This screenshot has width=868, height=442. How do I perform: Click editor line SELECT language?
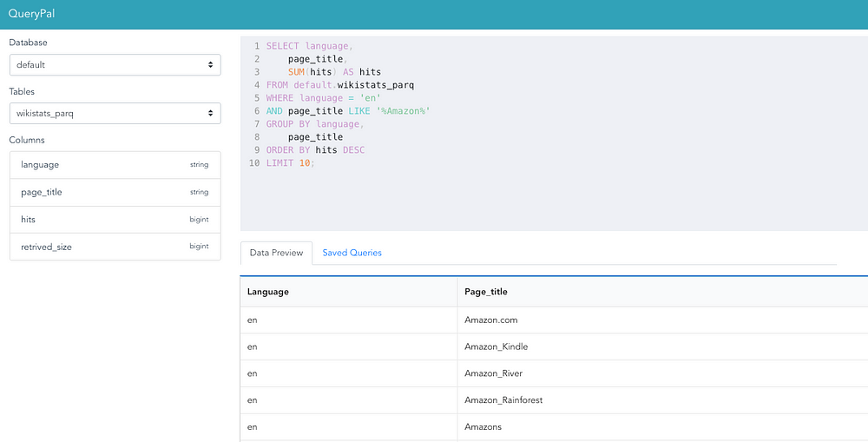coord(310,46)
